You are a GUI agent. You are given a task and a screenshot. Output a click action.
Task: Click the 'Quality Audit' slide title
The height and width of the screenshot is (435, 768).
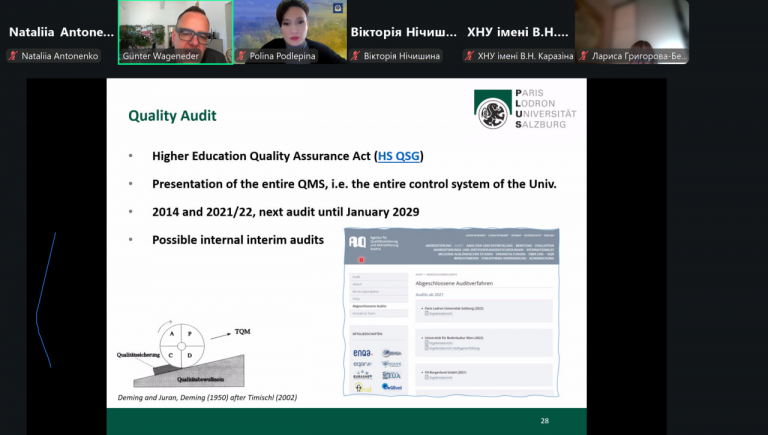(x=172, y=116)
